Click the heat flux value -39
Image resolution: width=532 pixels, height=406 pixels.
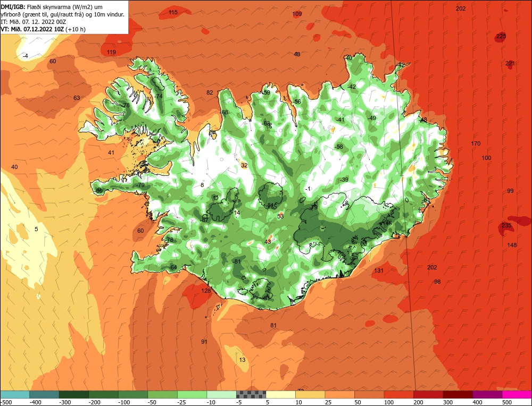tap(344, 180)
